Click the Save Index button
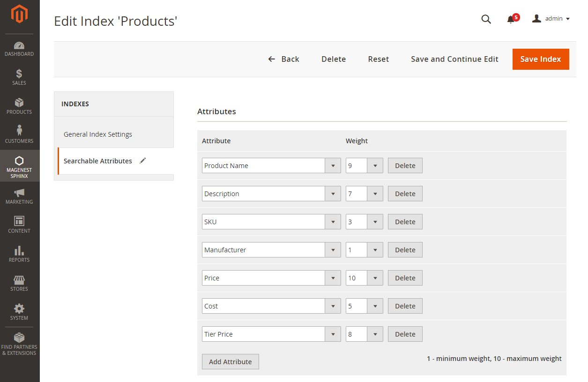The width and height of the screenshot is (588, 382). pyautogui.click(x=540, y=59)
